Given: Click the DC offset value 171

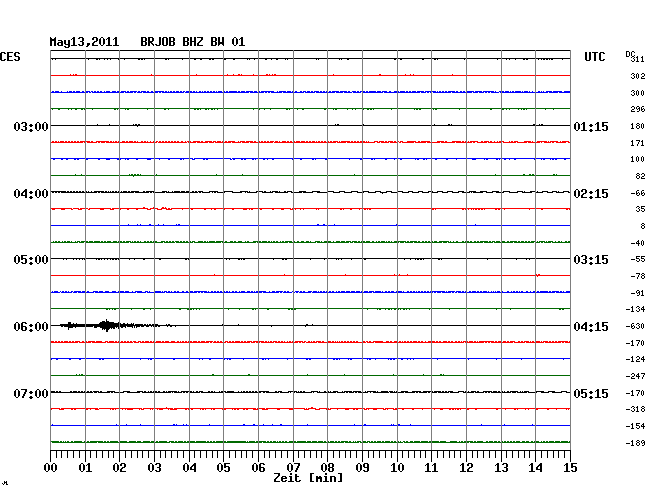Looking at the screenshot, I should 638,143.
